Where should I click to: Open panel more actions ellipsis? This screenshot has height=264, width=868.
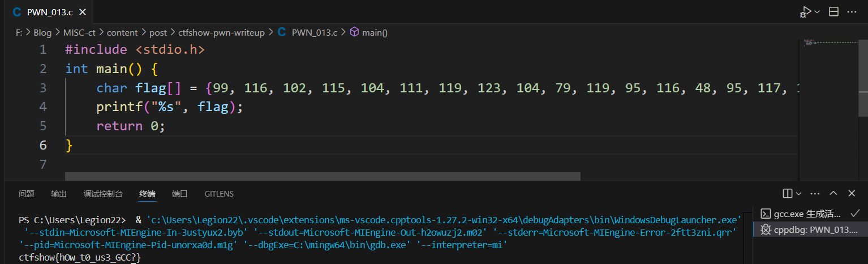(x=815, y=194)
